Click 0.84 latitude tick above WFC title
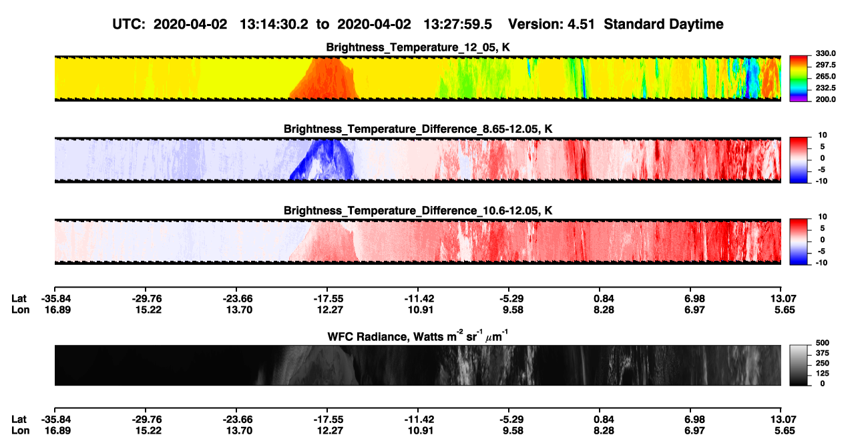The image size is (868, 445). pyautogui.click(x=604, y=299)
